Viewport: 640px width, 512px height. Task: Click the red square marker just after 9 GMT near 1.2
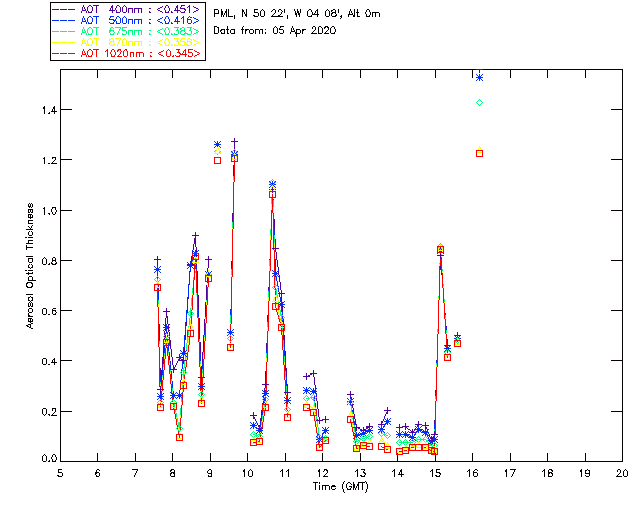click(x=217, y=160)
